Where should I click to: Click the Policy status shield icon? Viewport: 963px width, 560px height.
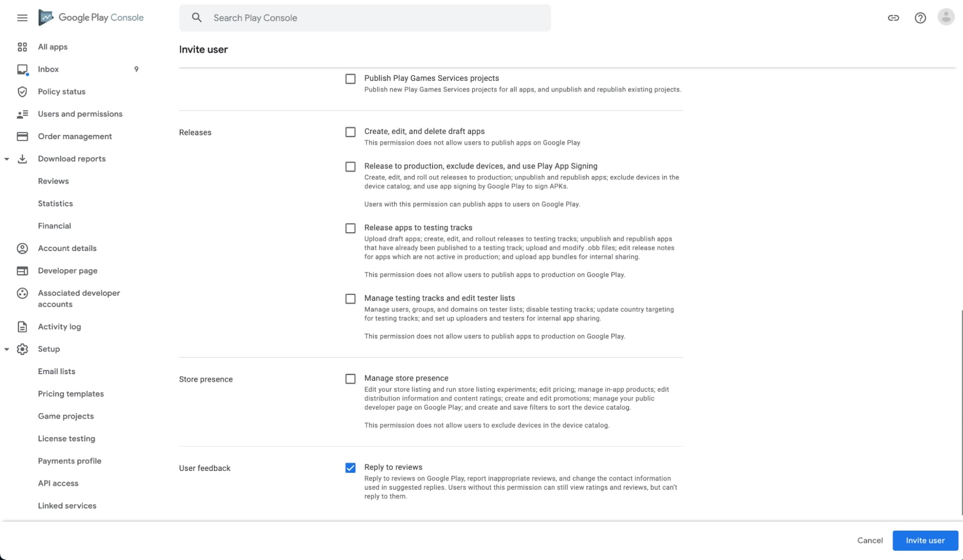(22, 91)
